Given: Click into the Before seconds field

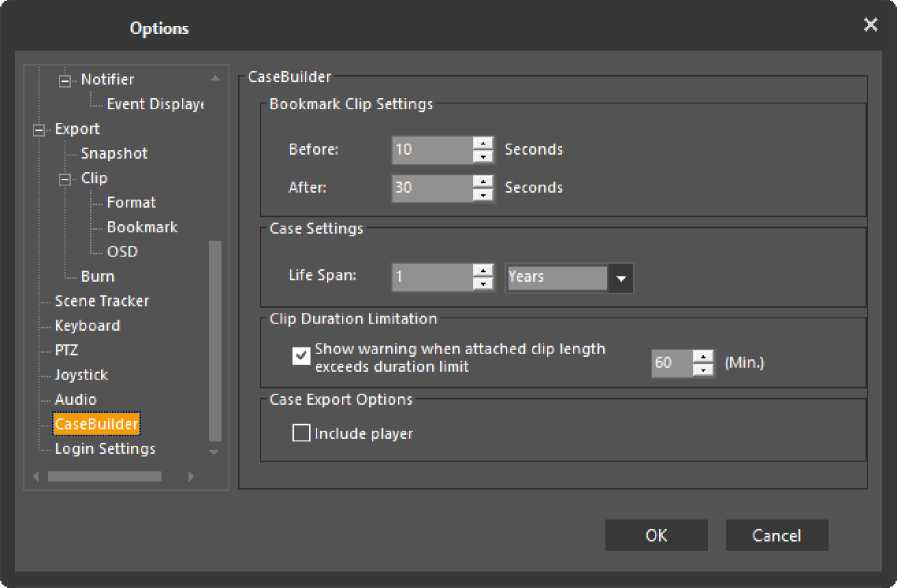Looking at the screenshot, I should 431,150.
